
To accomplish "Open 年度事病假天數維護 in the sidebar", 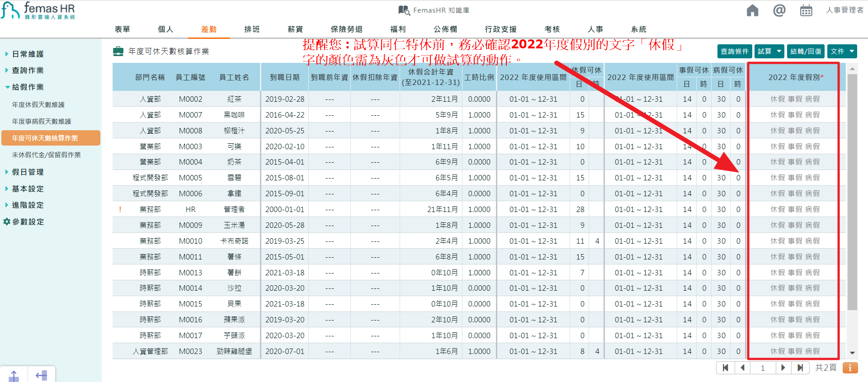I will [x=42, y=121].
